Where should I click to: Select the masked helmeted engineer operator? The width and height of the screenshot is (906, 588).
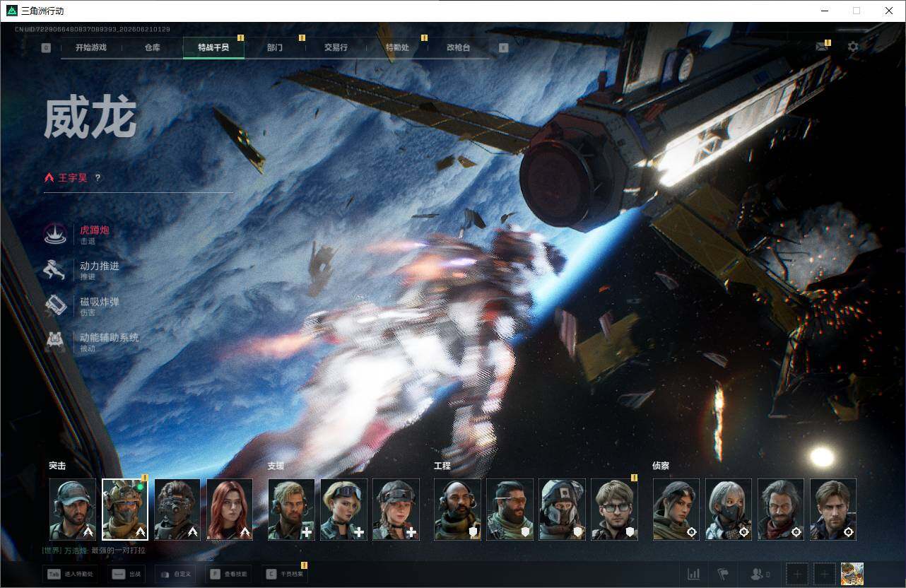(562, 510)
